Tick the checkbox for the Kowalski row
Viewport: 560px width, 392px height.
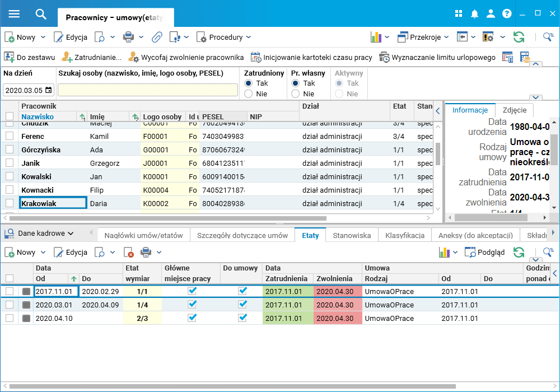click(9, 176)
